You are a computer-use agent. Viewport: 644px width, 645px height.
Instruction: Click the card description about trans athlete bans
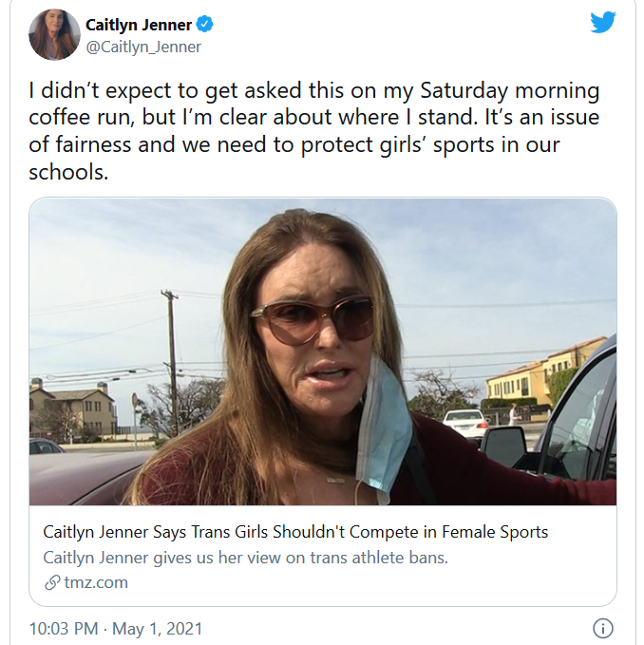tap(245, 558)
